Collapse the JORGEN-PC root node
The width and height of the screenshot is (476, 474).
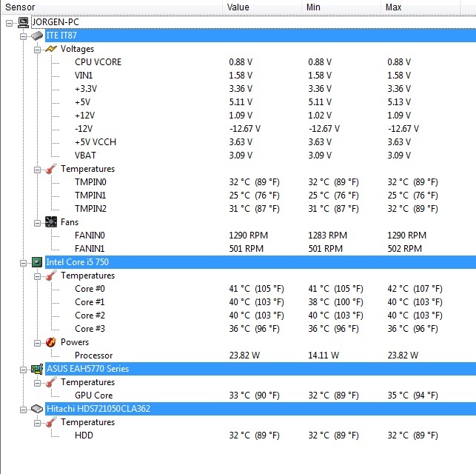[9, 23]
